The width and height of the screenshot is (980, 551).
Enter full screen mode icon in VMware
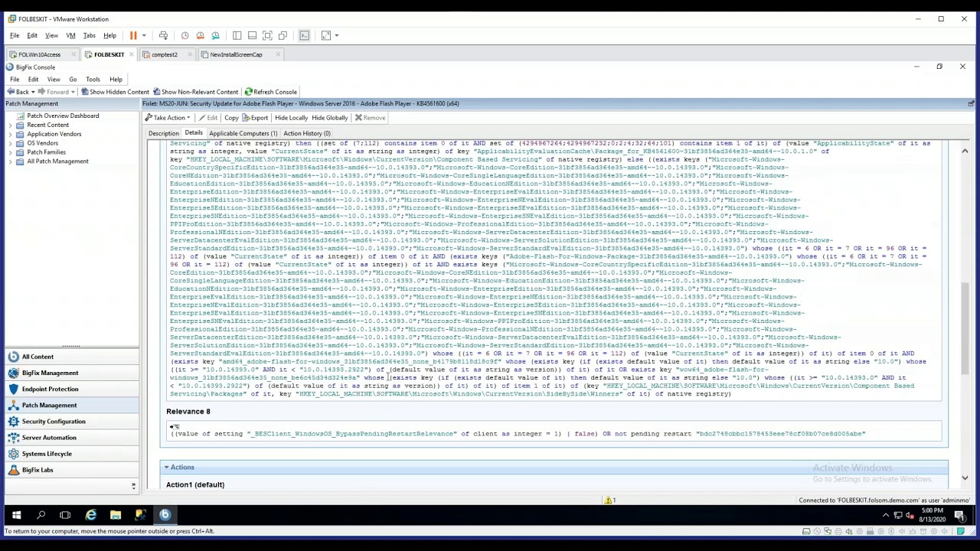point(267,35)
